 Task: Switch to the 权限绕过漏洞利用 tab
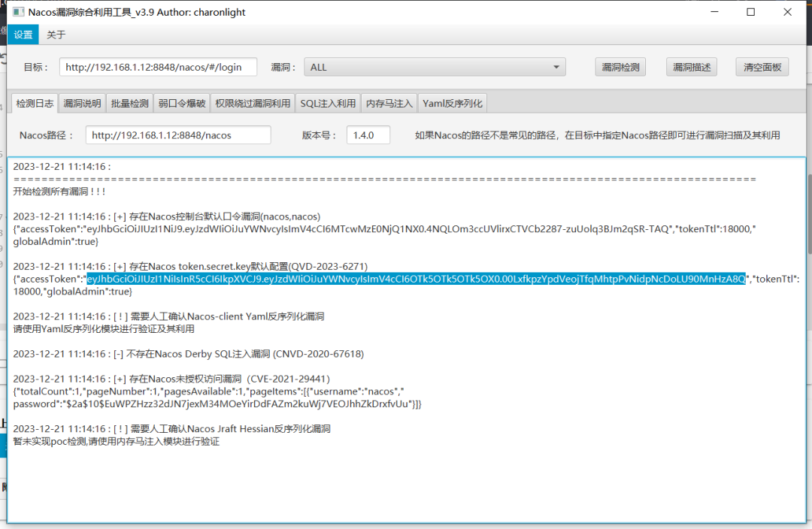(x=253, y=104)
